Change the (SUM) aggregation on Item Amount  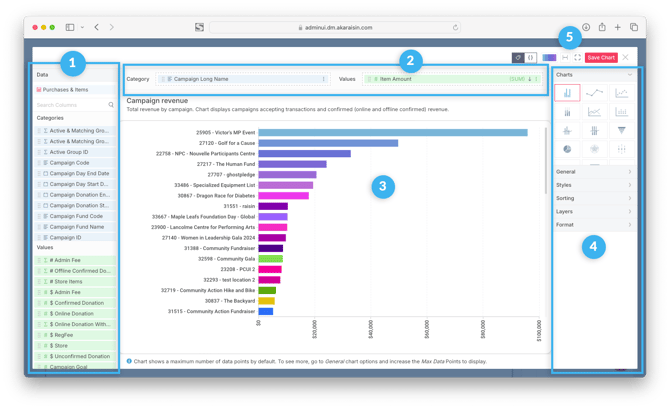[517, 79]
